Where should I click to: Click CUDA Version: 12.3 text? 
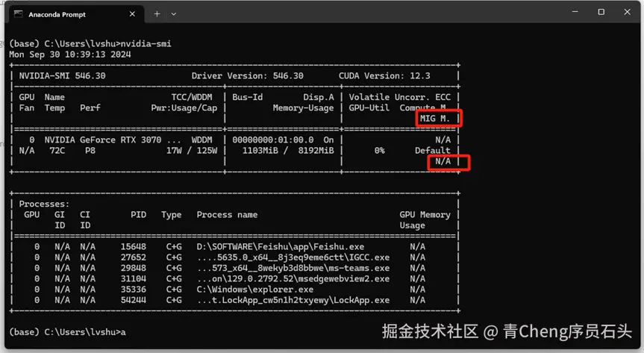pyautogui.click(x=384, y=75)
